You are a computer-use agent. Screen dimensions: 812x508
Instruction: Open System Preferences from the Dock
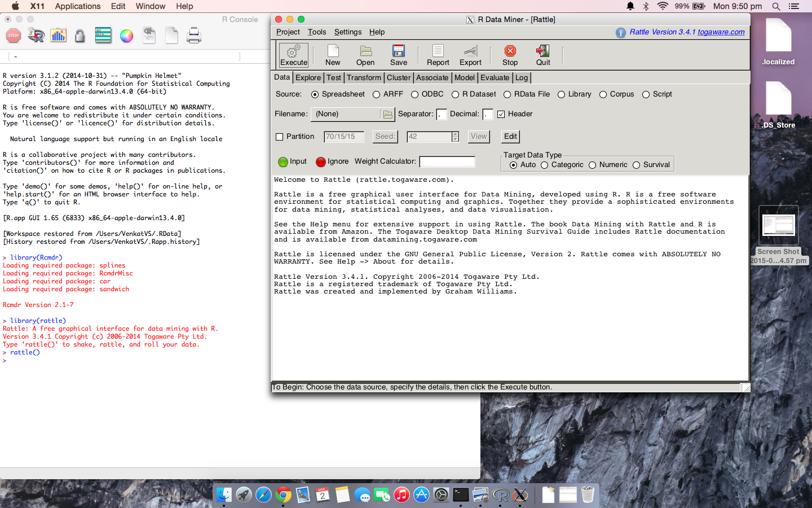click(x=441, y=495)
